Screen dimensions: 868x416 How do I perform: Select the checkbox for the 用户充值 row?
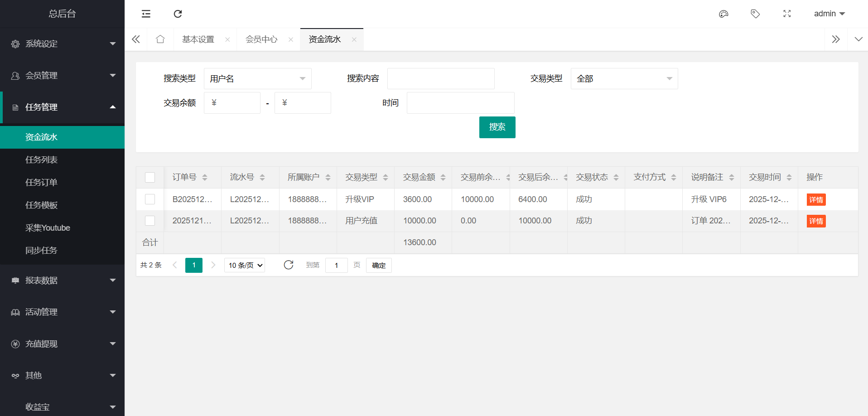click(150, 221)
